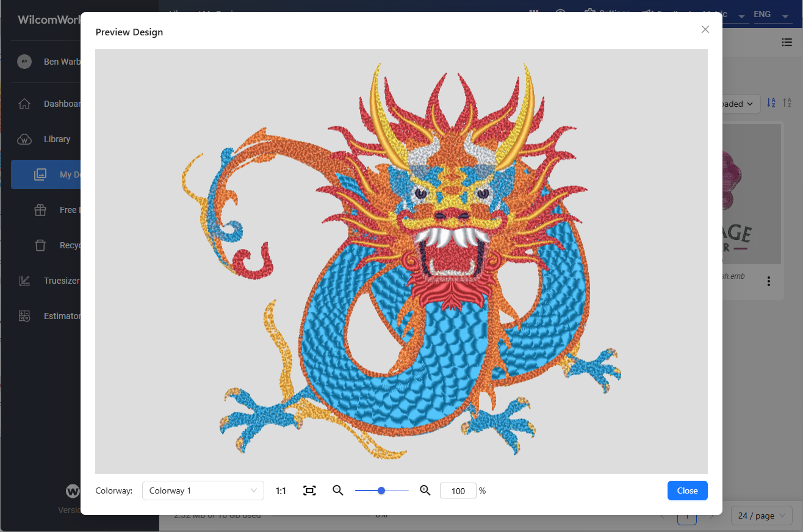Toggle descending Z-A sort order

coord(788,103)
